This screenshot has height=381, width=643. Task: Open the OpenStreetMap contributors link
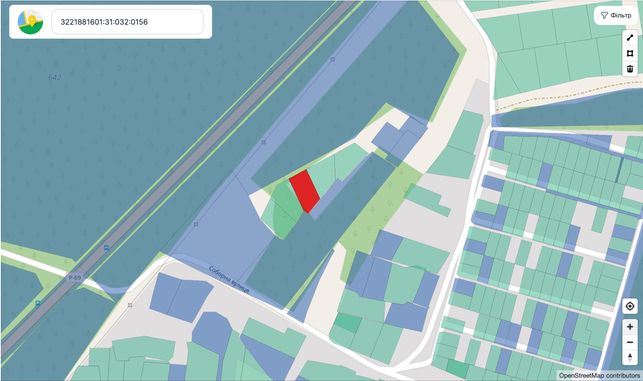tap(599, 375)
